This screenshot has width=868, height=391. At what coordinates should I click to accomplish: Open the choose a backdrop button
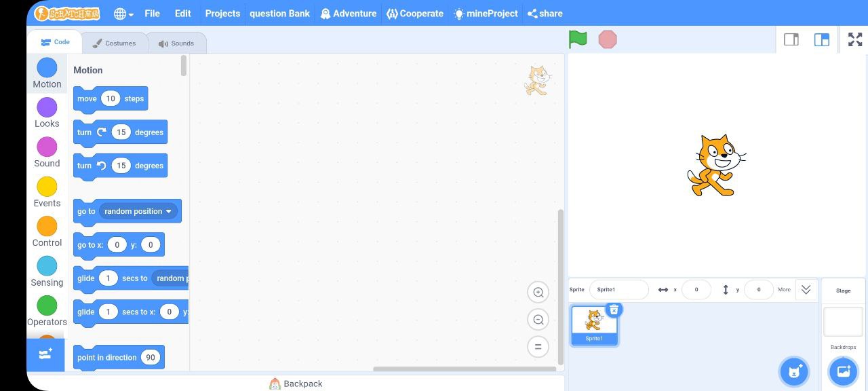tap(844, 371)
